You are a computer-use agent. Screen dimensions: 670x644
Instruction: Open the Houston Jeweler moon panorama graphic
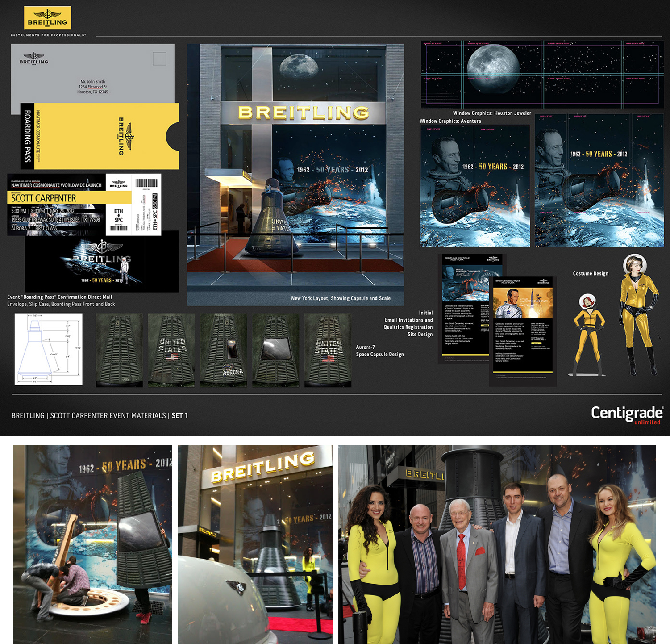[542, 74]
